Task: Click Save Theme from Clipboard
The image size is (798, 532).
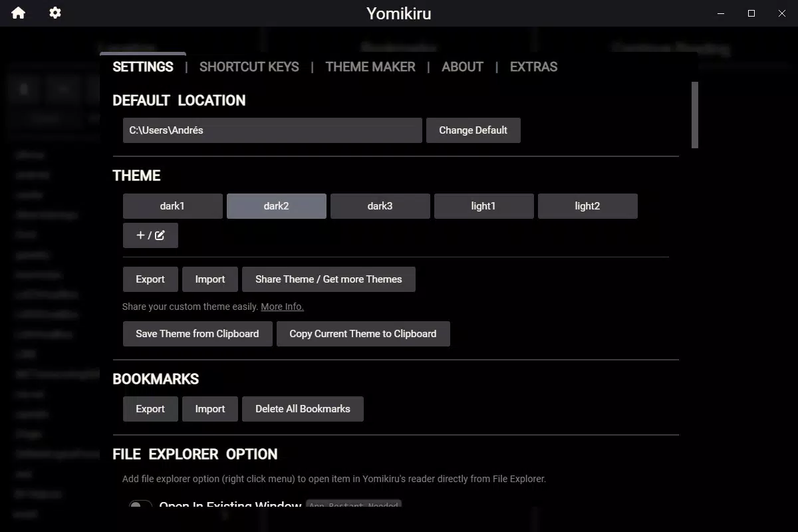Action: point(198,334)
